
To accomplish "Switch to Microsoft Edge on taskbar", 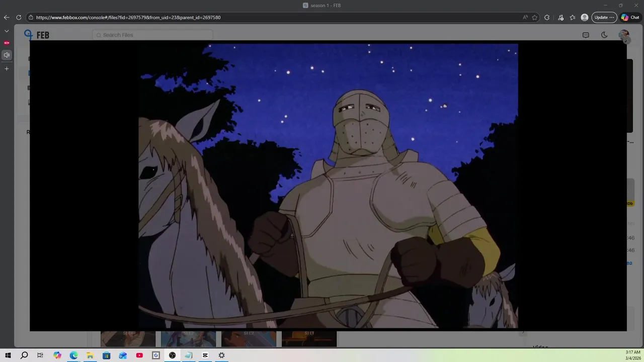I will pyautogui.click(x=73, y=355).
